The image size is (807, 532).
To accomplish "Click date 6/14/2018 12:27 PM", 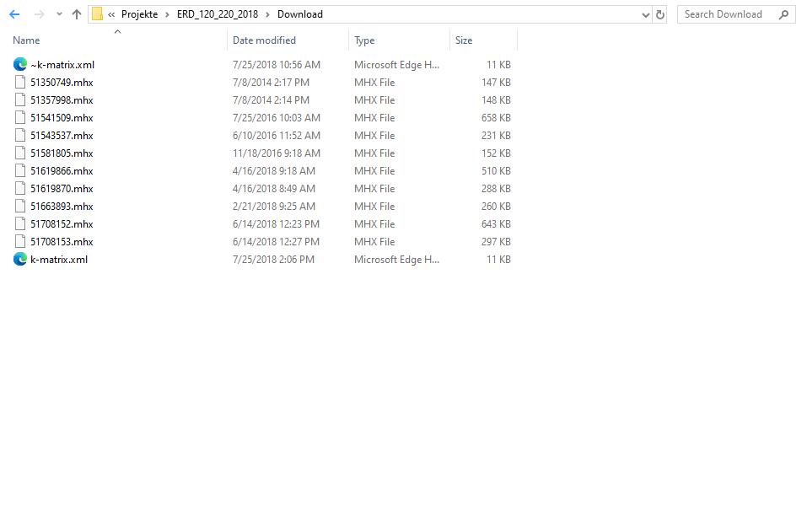I will [x=276, y=242].
